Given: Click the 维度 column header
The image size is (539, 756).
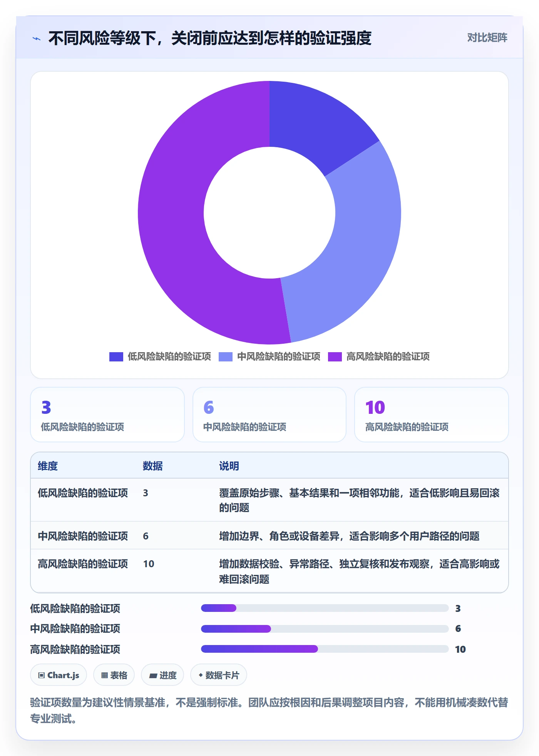Looking at the screenshot, I should pyautogui.click(x=48, y=466).
